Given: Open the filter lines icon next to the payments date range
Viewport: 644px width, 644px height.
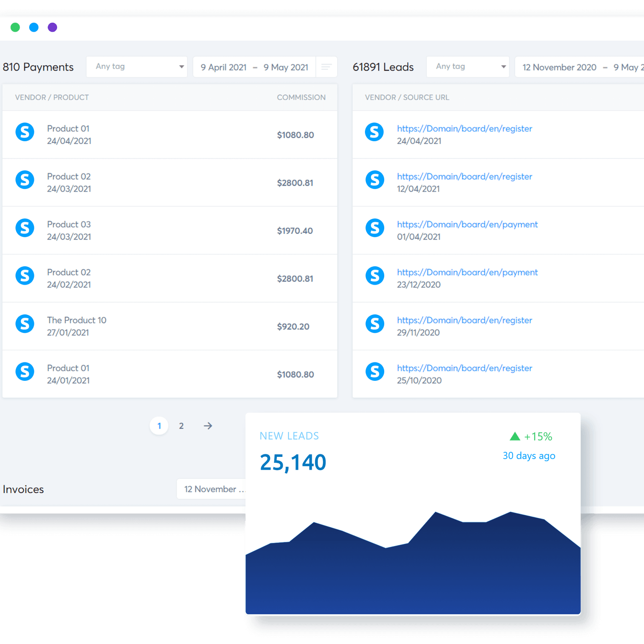Looking at the screenshot, I should point(326,67).
